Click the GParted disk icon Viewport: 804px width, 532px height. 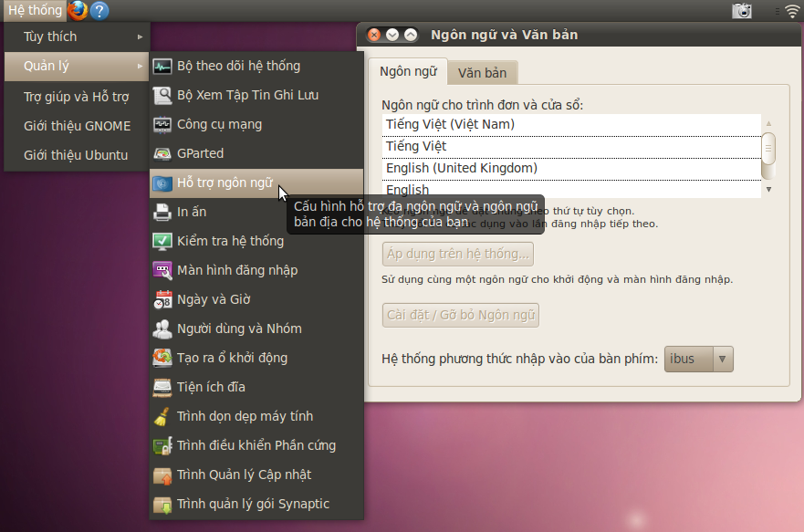coord(162,153)
